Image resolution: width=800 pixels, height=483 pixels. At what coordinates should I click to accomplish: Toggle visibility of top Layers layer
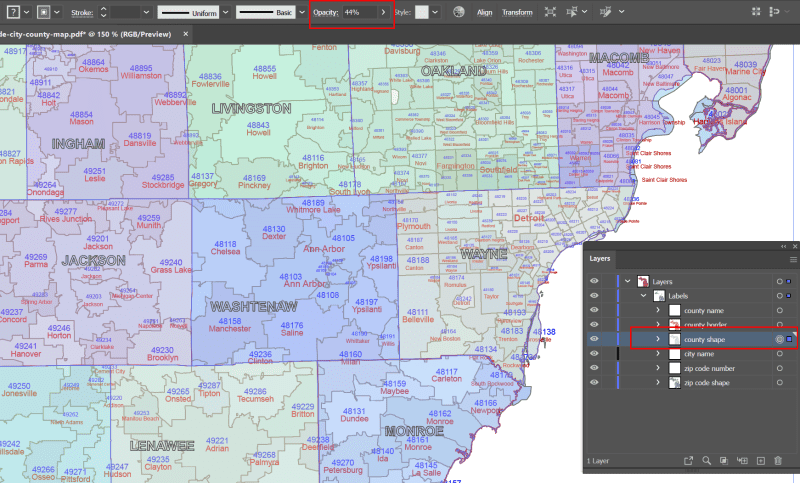[x=594, y=281]
